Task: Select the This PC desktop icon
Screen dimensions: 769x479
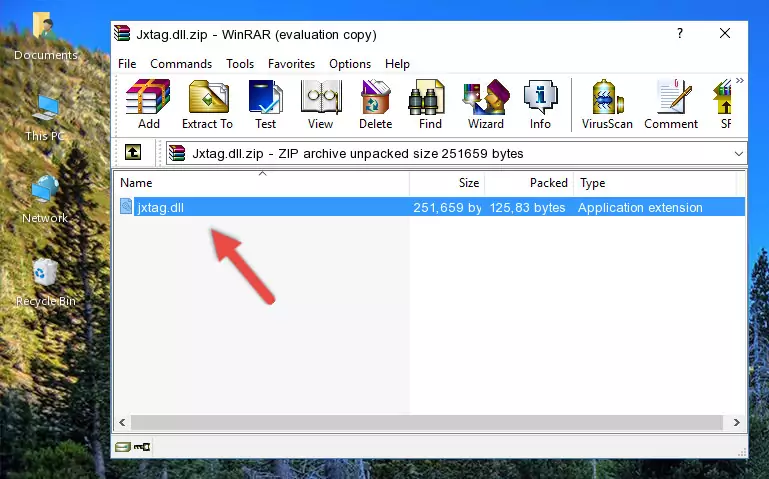Action: 45,119
